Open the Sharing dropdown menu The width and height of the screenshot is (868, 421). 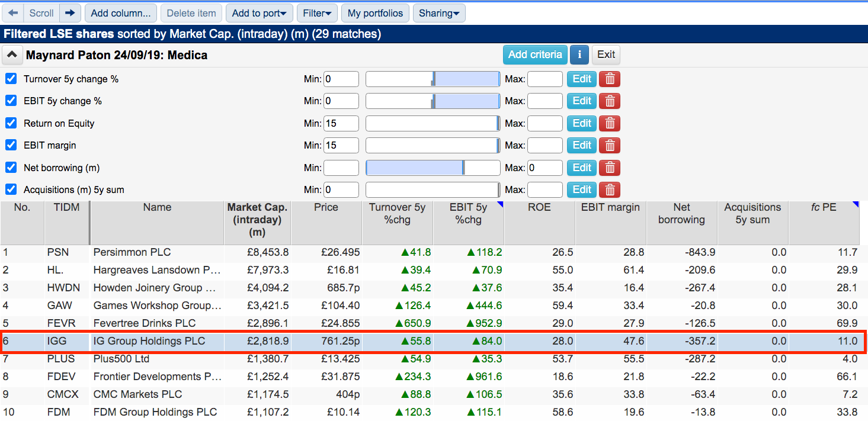point(439,13)
